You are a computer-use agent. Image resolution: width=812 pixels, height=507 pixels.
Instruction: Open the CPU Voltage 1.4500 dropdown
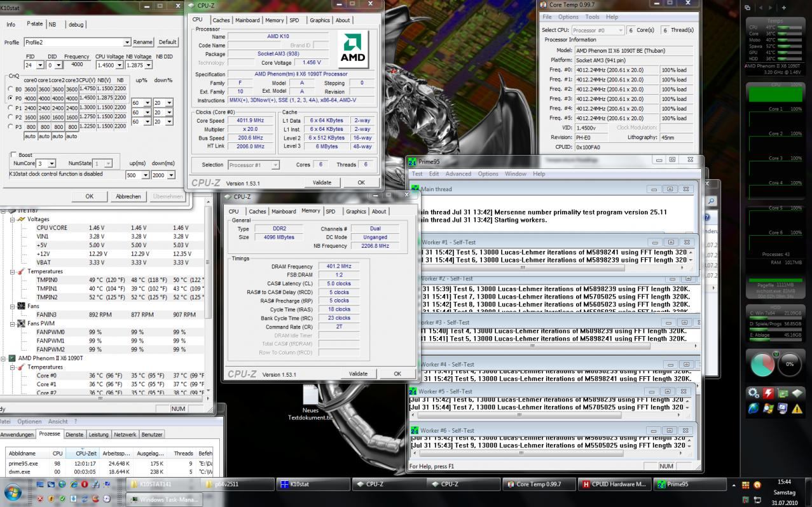pos(119,65)
